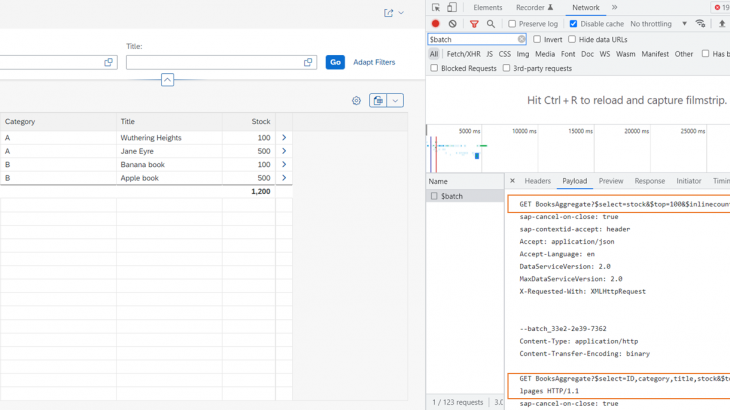The height and width of the screenshot is (410, 730).
Task: Click the Category column header
Action: 58,121
